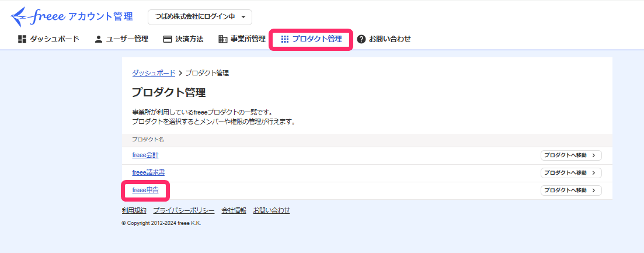Open the つばめ株式会社 login dropdown

click(x=200, y=17)
